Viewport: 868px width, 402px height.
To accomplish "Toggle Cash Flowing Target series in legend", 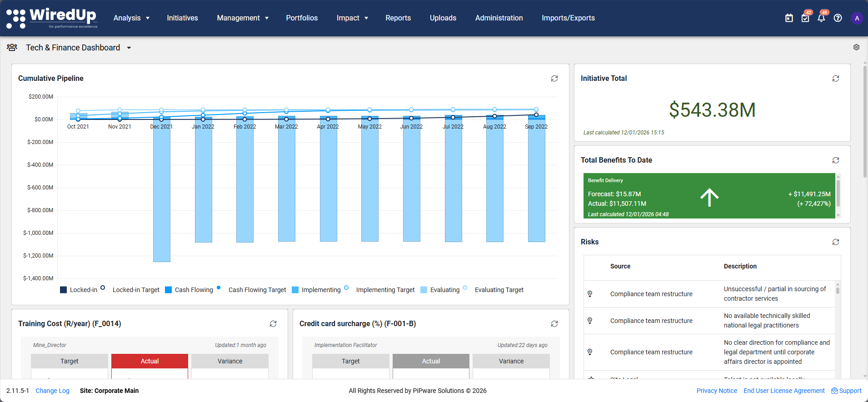I will pyautogui.click(x=251, y=290).
